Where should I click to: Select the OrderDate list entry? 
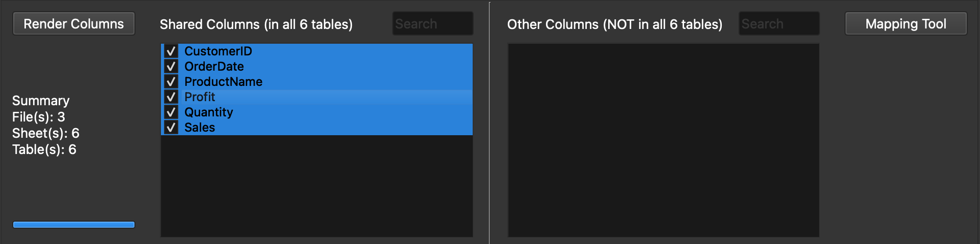click(214, 67)
